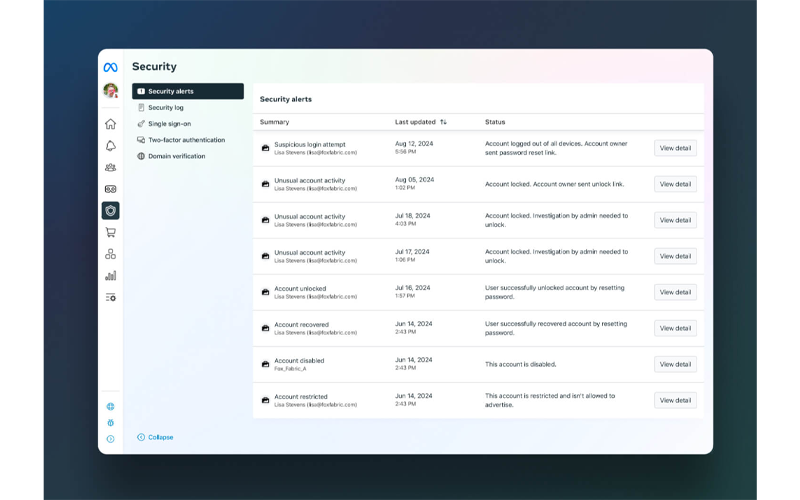Select Security alerts menu item

tap(188, 91)
